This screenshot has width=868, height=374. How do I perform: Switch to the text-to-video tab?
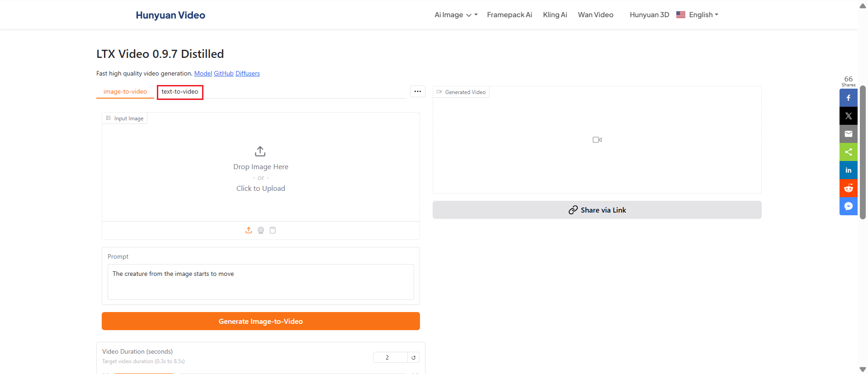(180, 92)
